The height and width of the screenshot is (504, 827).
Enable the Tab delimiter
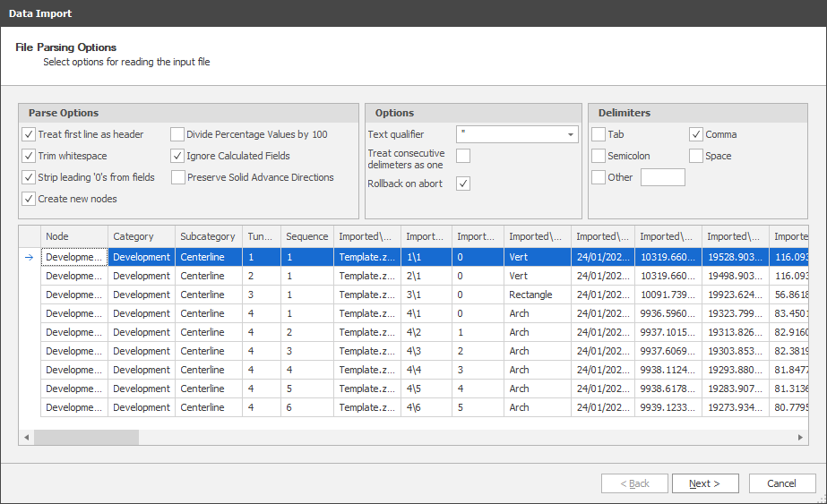tap(599, 134)
